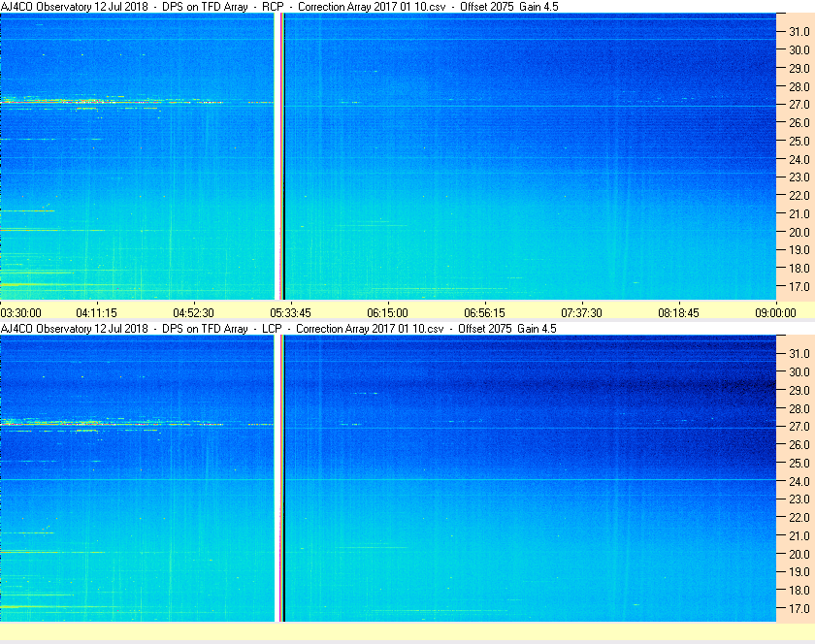Click the LCP panel's 17.0 frequency label
This screenshot has height=644, width=815.
point(799,608)
